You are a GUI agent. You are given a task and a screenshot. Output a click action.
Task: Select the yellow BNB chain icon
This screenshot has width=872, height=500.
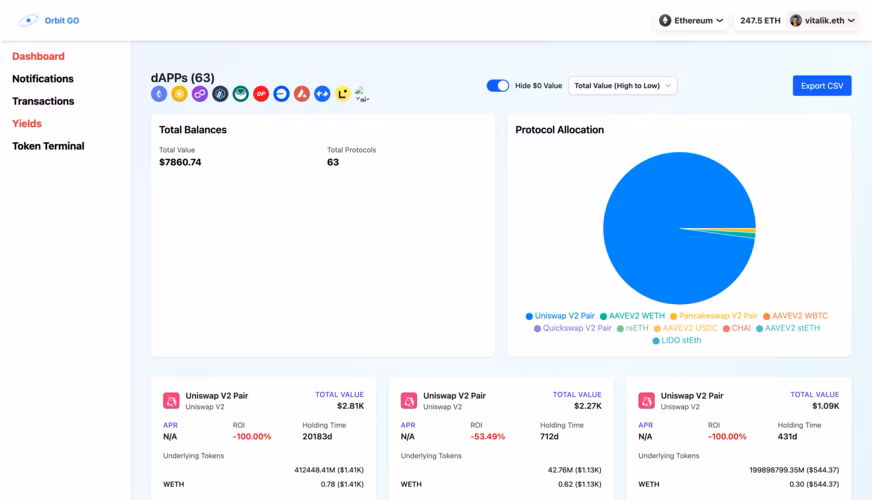[x=180, y=94]
